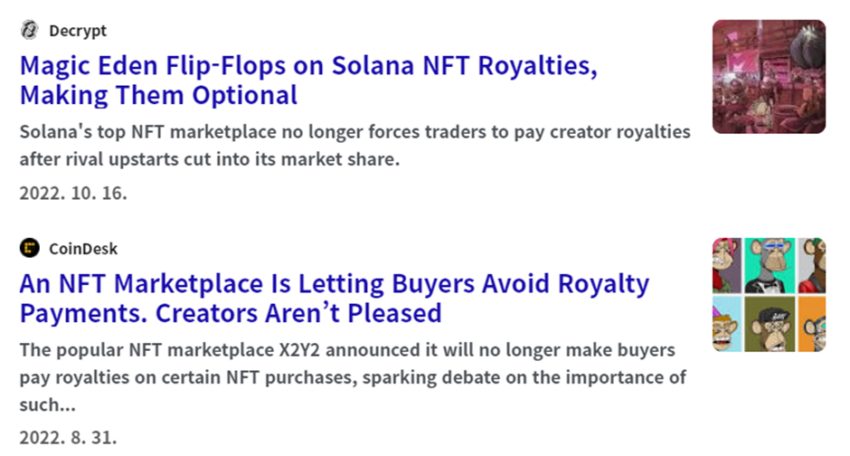Viewport: 850px width, 456px height.
Task: Click the red-hat ape in top-left tile
Action: pyautogui.click(x=726, y=265)
